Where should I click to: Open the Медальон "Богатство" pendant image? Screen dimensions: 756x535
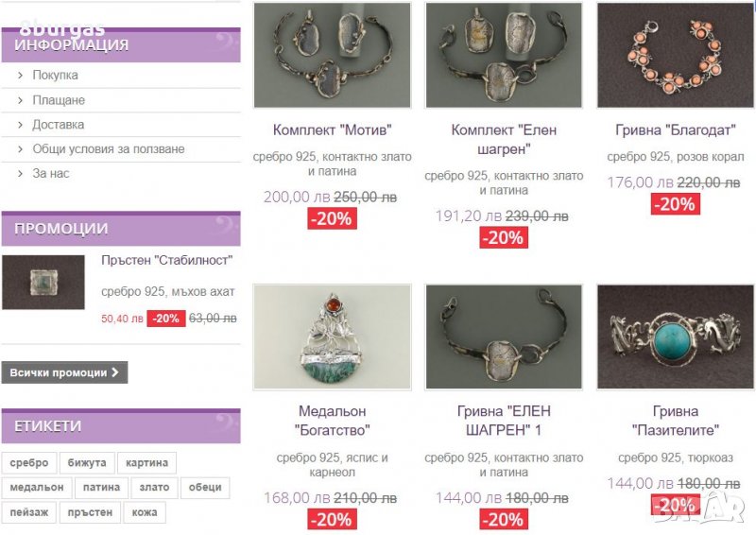333,337
